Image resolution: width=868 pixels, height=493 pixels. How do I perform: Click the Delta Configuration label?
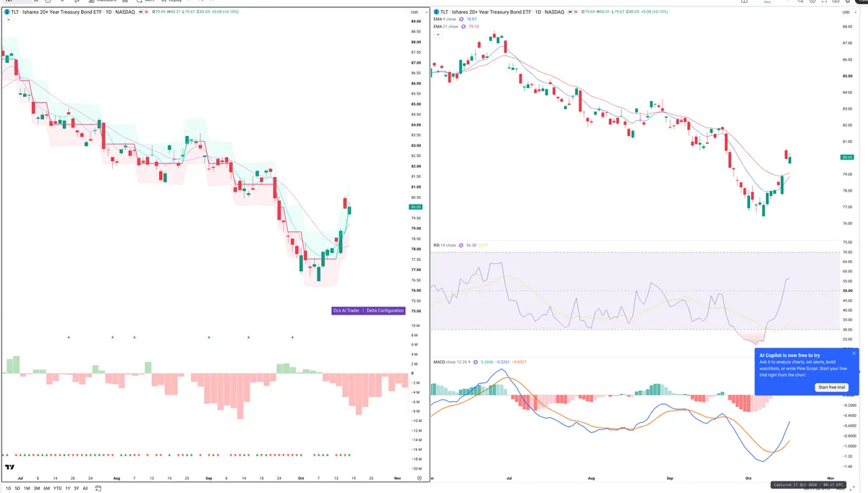(x=385, y=311)
